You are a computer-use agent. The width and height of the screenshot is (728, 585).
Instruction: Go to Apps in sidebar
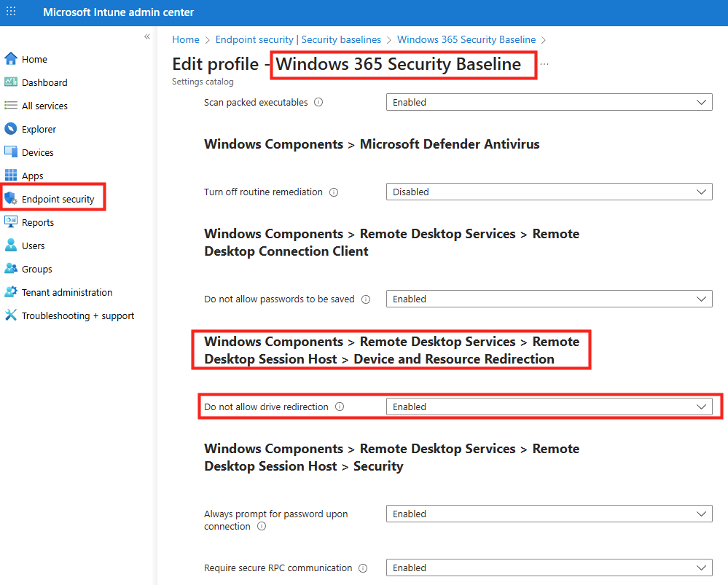click(32, 176)
